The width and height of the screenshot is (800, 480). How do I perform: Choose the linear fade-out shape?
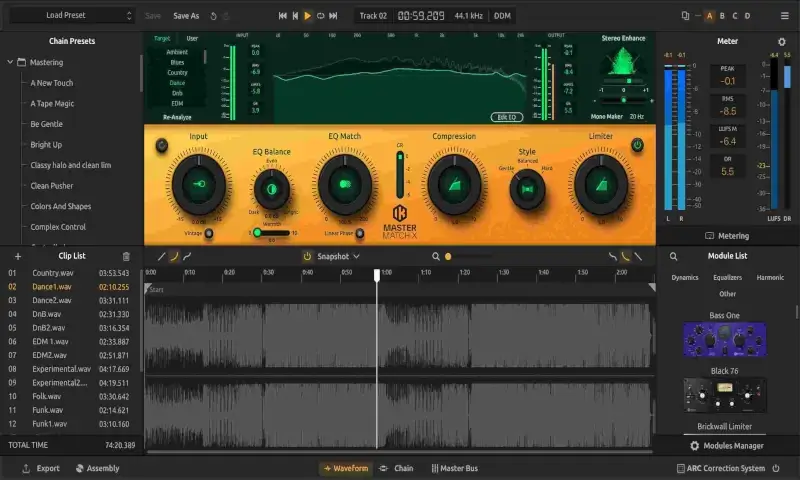tap(638, 257)
